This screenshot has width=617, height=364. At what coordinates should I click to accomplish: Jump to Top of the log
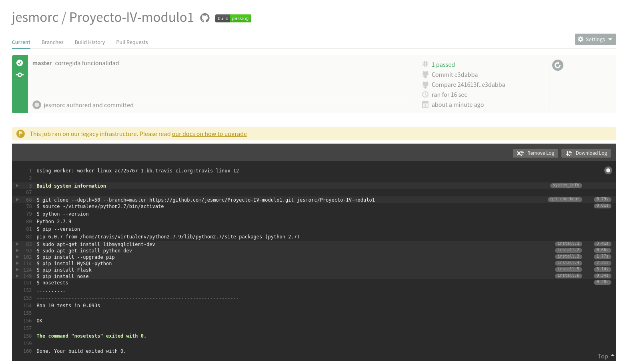coord(606,356)
